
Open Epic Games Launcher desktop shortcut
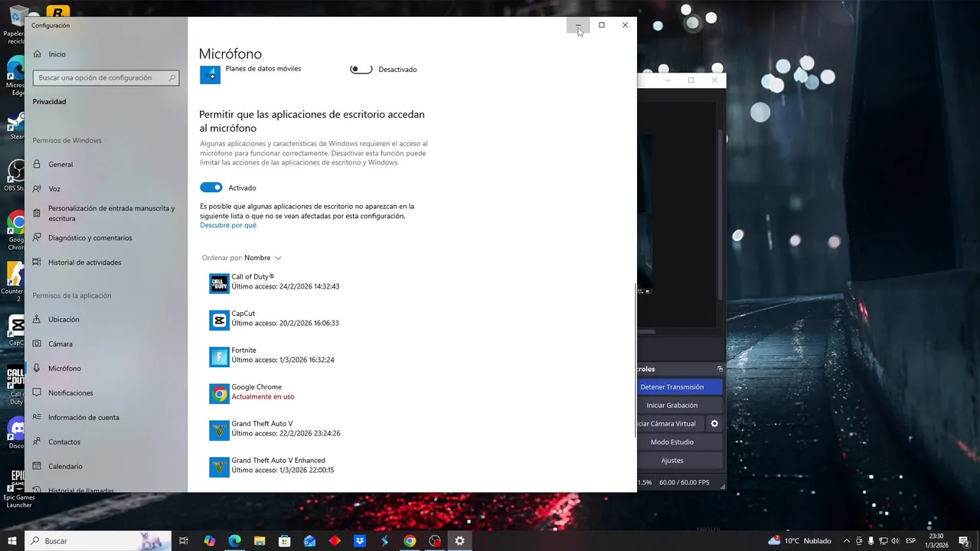coord(18,488)
